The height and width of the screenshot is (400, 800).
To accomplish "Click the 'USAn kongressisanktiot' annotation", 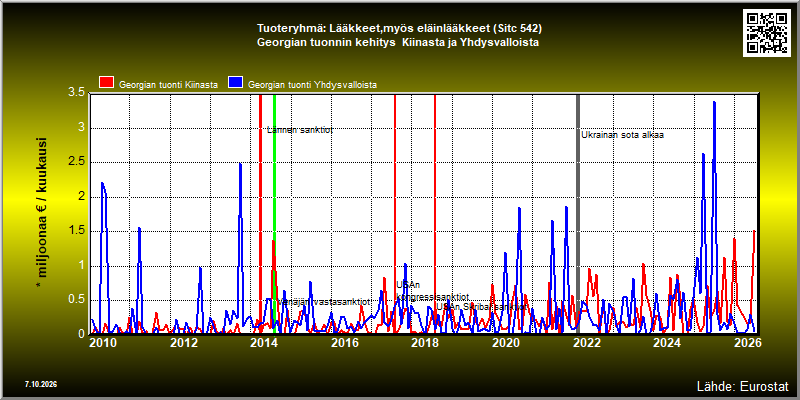I will click(x=433, y=291).
